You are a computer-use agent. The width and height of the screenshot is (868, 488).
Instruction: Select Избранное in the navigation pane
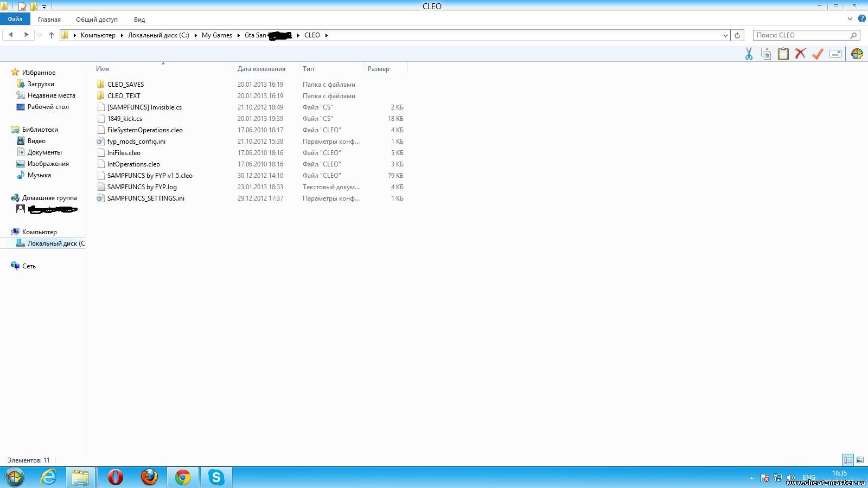pyautogui.click(x=39, y=73)
